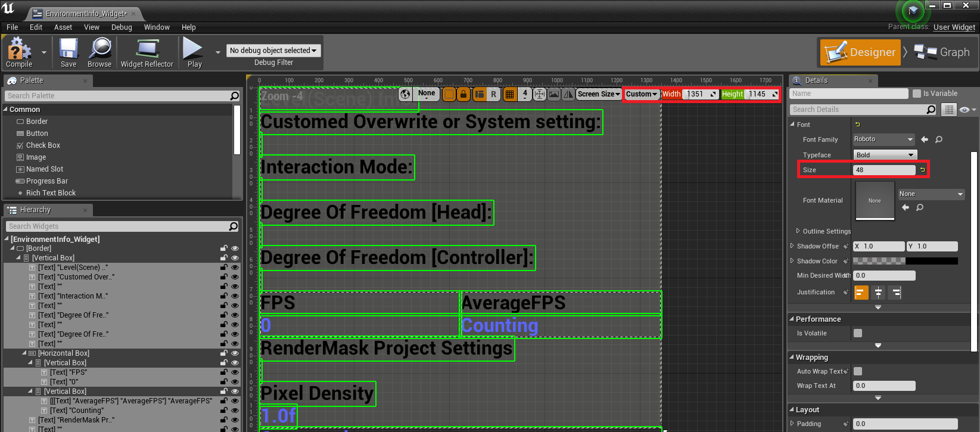This screenshot has height=432, width=980.
Task: Hide the [Border] widget via eye icon
Action: click(235, 248)
